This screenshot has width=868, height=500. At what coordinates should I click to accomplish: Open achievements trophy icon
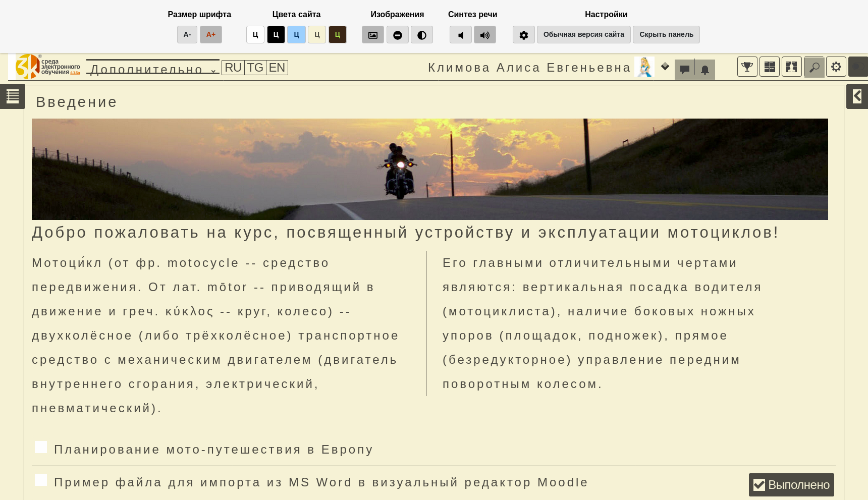tap(747, 67)
